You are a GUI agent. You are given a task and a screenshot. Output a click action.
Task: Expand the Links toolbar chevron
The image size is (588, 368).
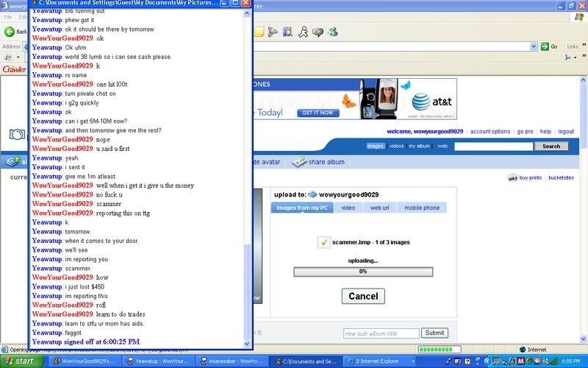click(x=583, y=46)
